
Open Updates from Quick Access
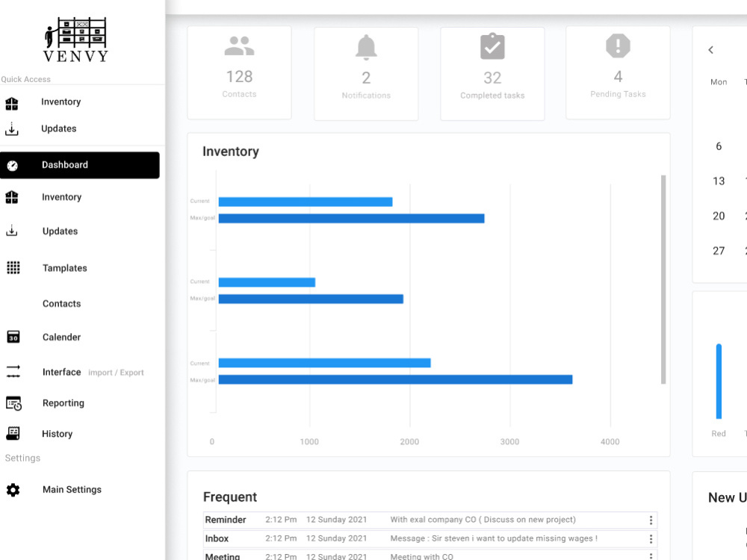click(58, 128)
